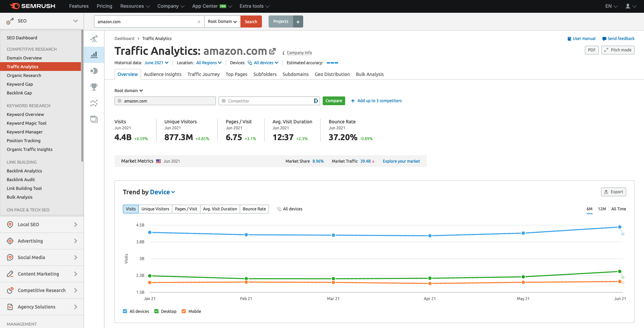Click the User manual book icon
Viewport: 644px width, 328px height.
[x=569, y=39]
